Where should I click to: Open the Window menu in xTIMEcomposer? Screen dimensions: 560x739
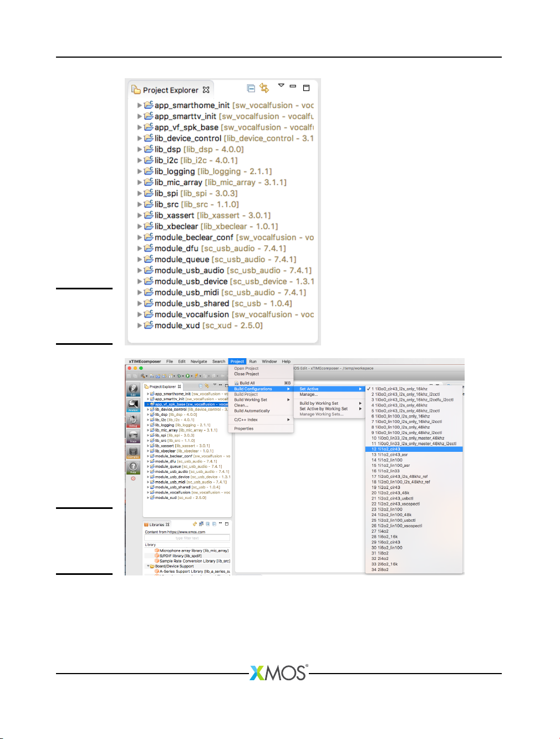[269, 361]
